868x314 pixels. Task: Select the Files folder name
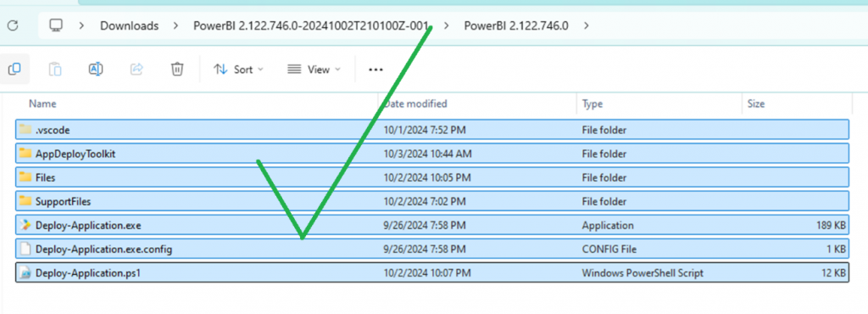click(x=45, y=177)
